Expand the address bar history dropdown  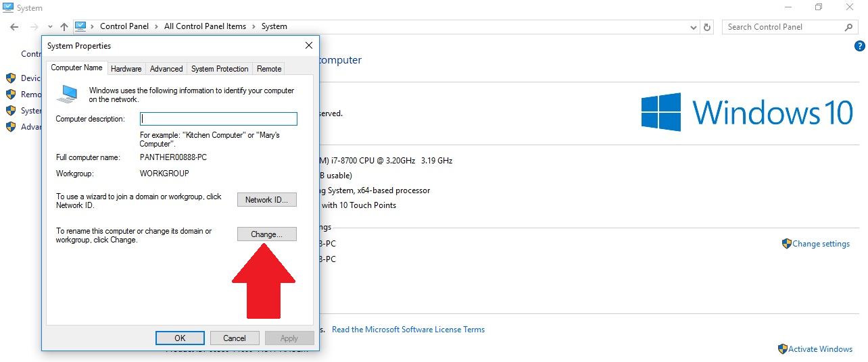tap(694, 27)
